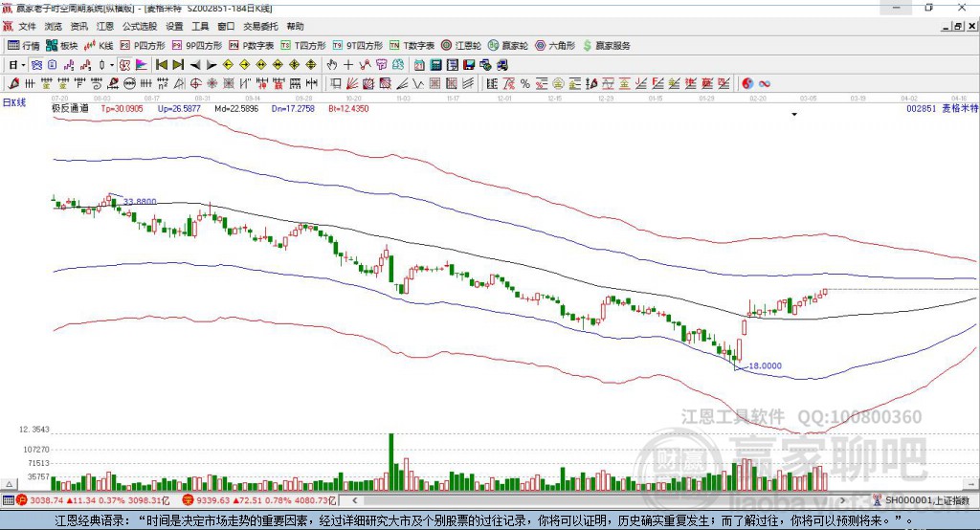Click the blue infinity loop icon
This screenshot has height=530, width=980.
pos(765,83)
